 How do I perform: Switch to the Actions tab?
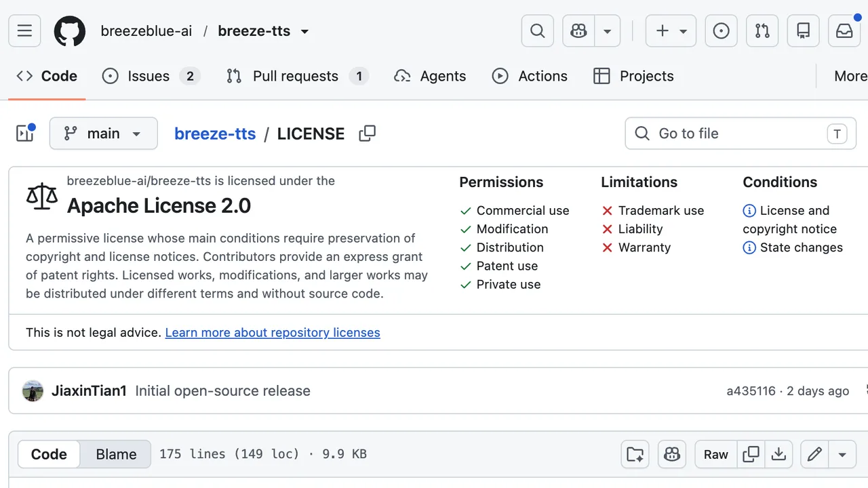click(530, 76)
